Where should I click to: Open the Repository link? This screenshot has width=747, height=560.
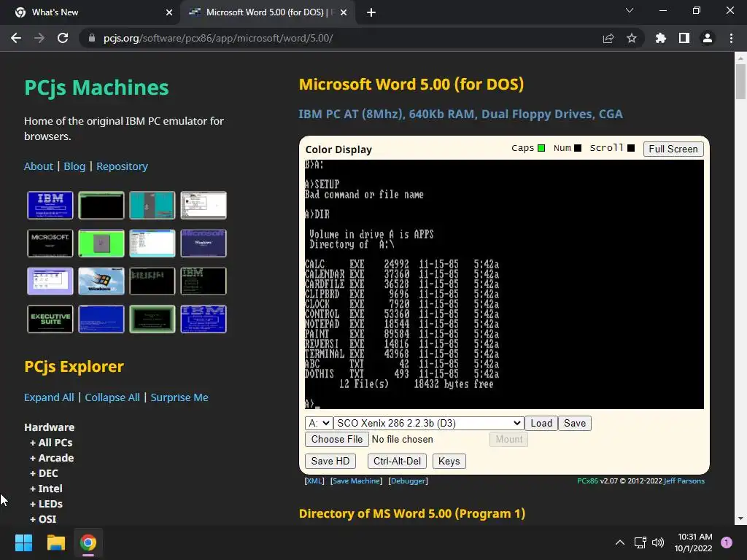coord(123,166)
